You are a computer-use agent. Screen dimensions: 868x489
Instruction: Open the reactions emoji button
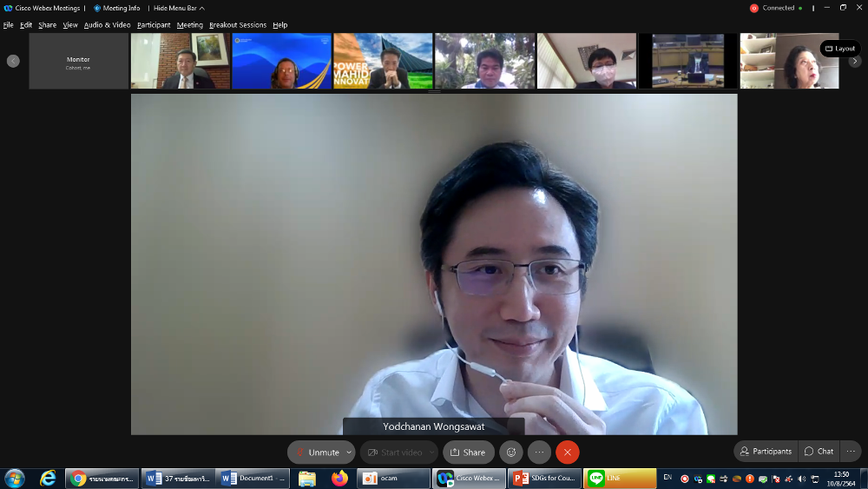tap(511, 453)
